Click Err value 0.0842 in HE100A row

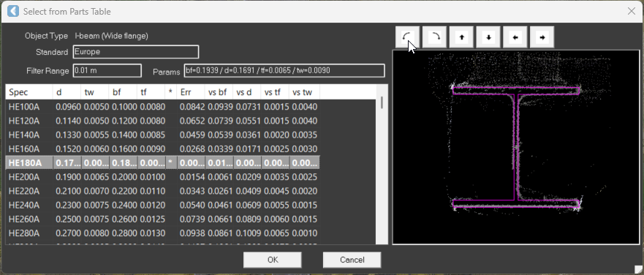coord(192,108)
